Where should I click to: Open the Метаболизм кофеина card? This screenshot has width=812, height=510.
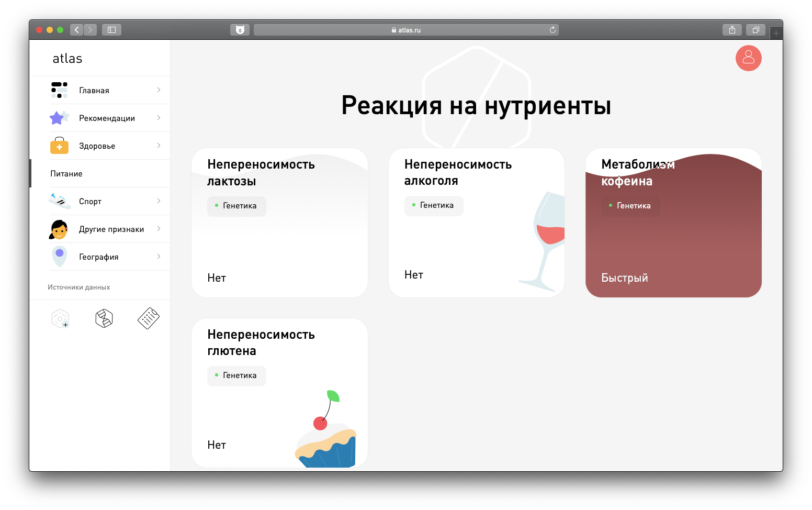(673, 223)
